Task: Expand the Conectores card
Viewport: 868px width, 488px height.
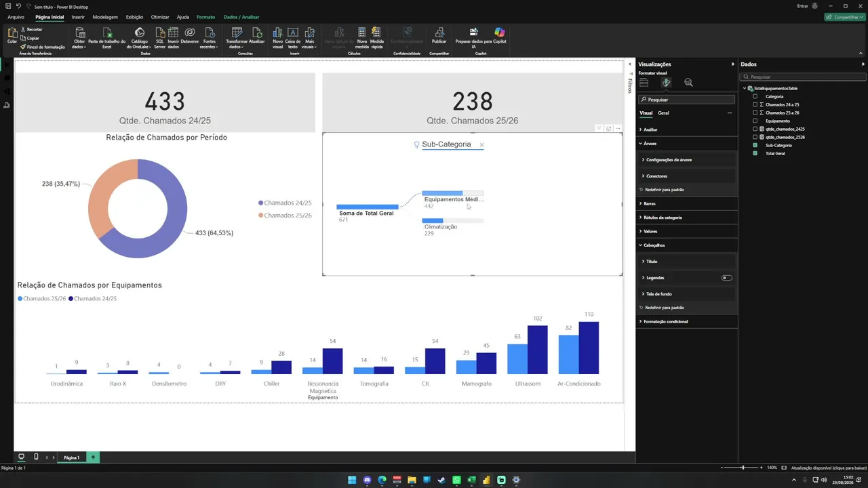Action: [687, 176]
